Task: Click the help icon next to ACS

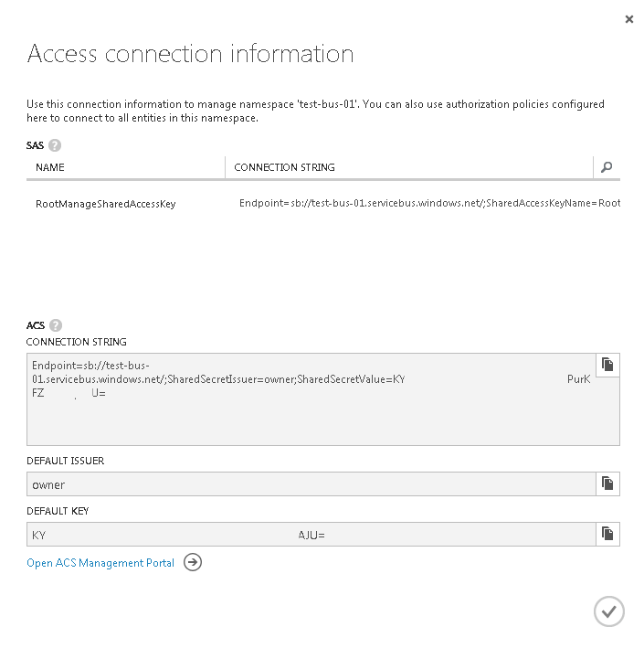Action: point(56,325)
